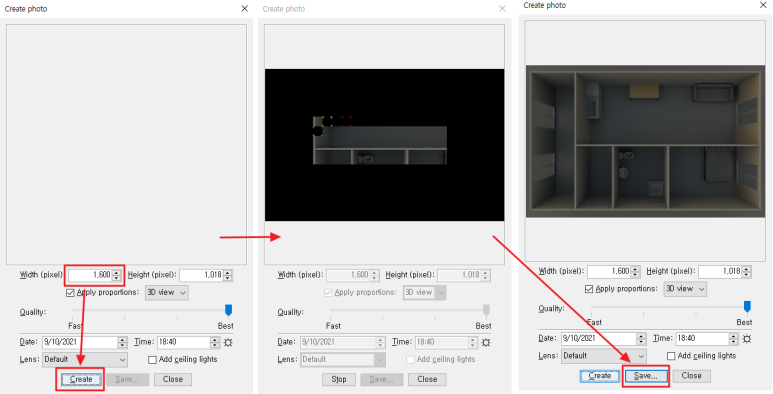This screenshot has height=394, width=773.
Task: Click Stop button in middle Create photo dialog
Action: point(339,379)
